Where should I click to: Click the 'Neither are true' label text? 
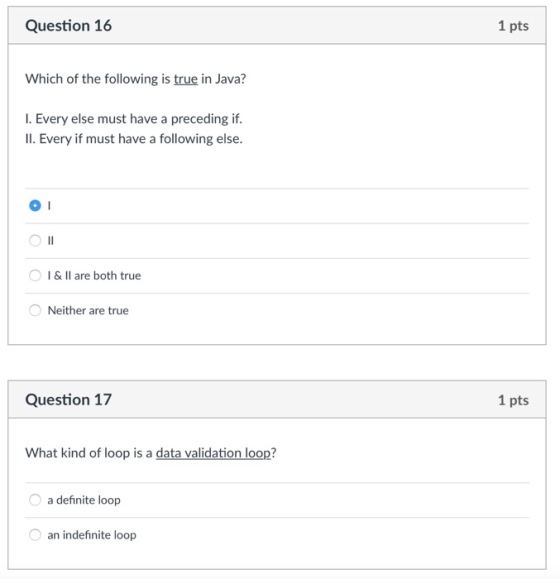(x=88, y=311)
